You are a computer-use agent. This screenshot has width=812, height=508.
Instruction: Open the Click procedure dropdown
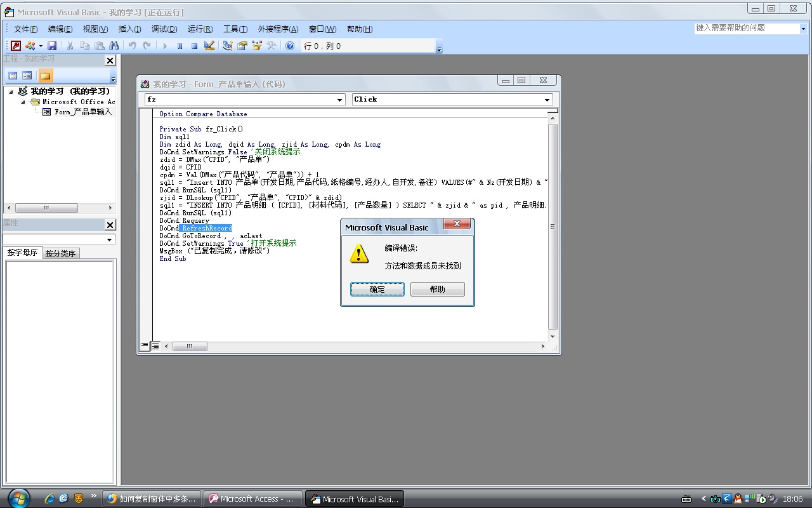tap(547, 100)
